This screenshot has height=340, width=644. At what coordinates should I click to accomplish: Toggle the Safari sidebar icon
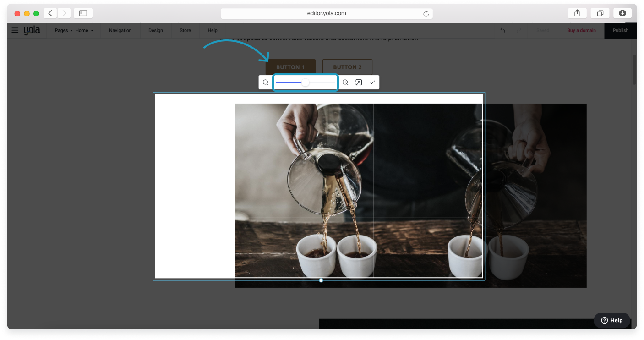(83, 13)
